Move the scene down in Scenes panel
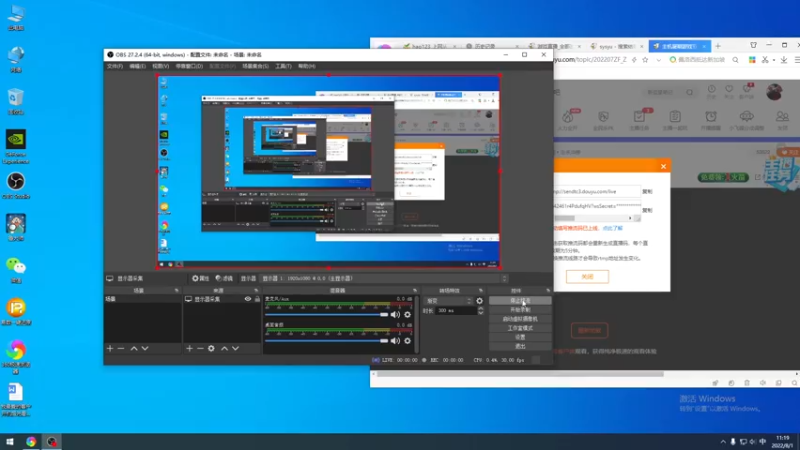This screenshot has width=800, height=450. click(145, 348)
